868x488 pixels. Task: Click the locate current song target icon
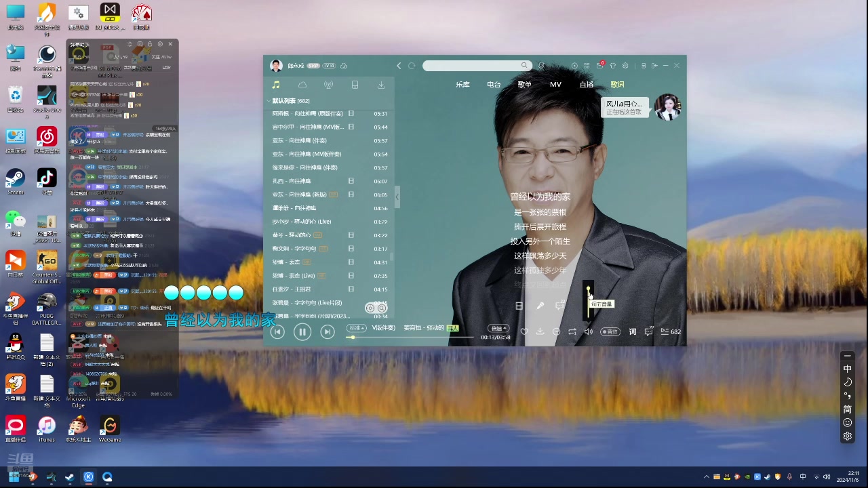pyautogui.click(x=370, y=308)
